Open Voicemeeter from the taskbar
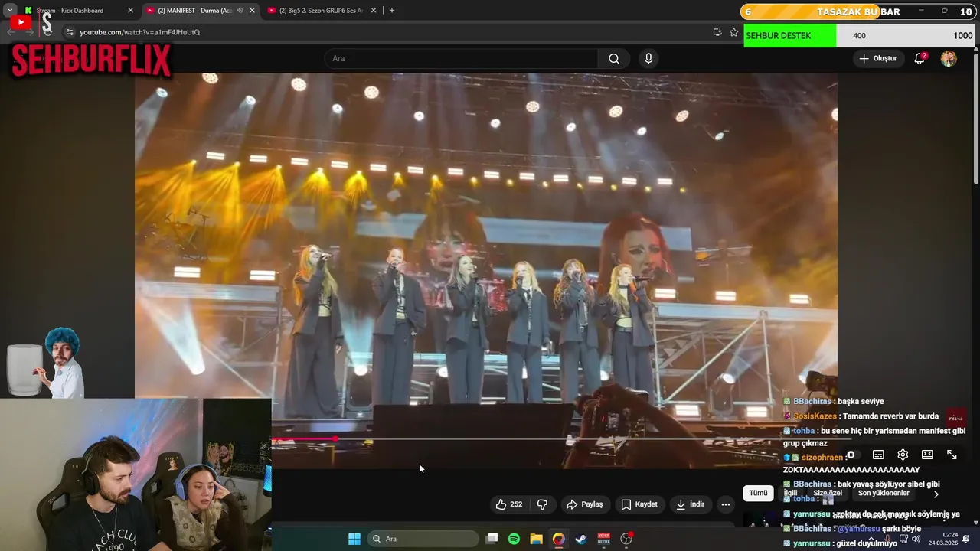Image resolution: width=980 pixels, height=551 pixels. (x=603, y=539)
